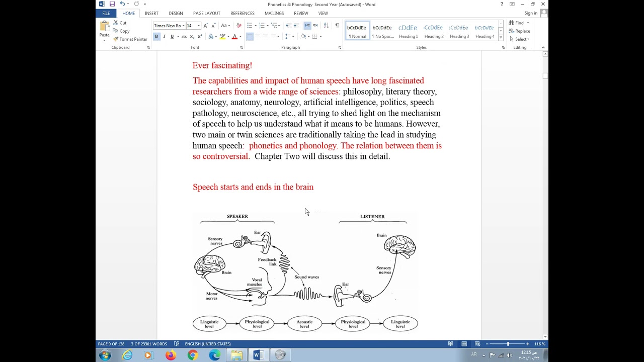Click the Format Painter brush
The image size is (644, 362).
tap(116, 39)
